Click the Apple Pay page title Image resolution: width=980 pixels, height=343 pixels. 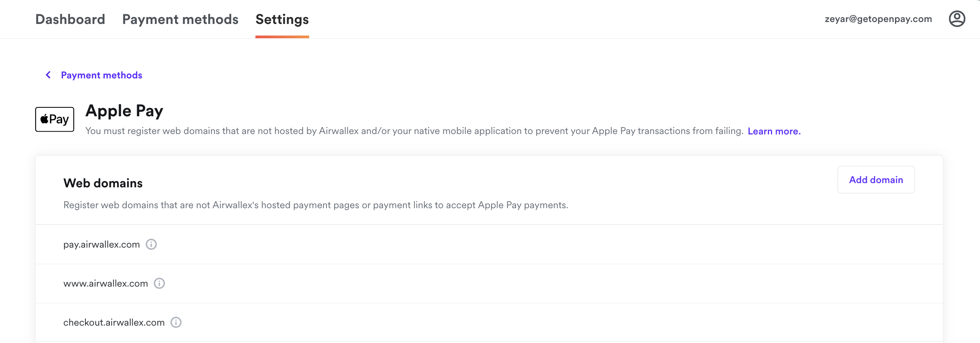click(x=124, y=111)
